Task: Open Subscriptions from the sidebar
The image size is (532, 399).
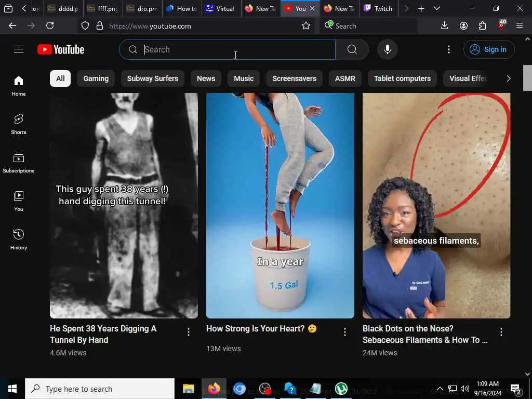Action: (19, 163)
